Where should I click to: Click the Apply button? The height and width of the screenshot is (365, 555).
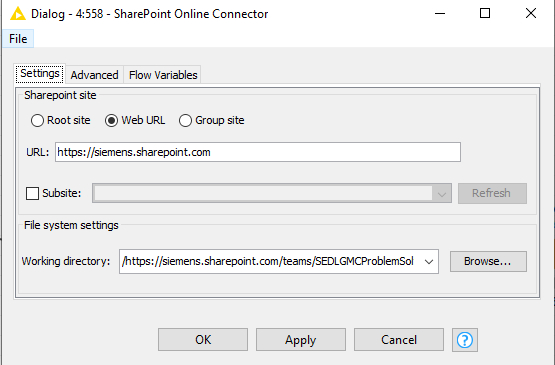[301, 340]
